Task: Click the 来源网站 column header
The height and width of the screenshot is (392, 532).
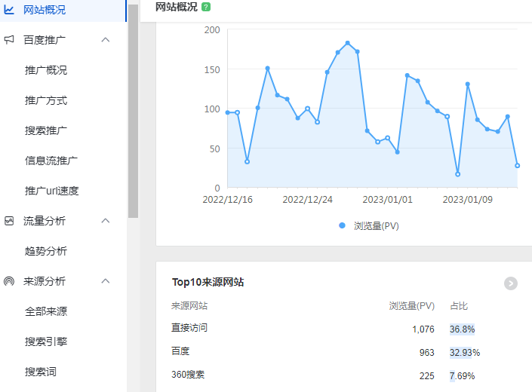Action: click(x=189, y=306)
